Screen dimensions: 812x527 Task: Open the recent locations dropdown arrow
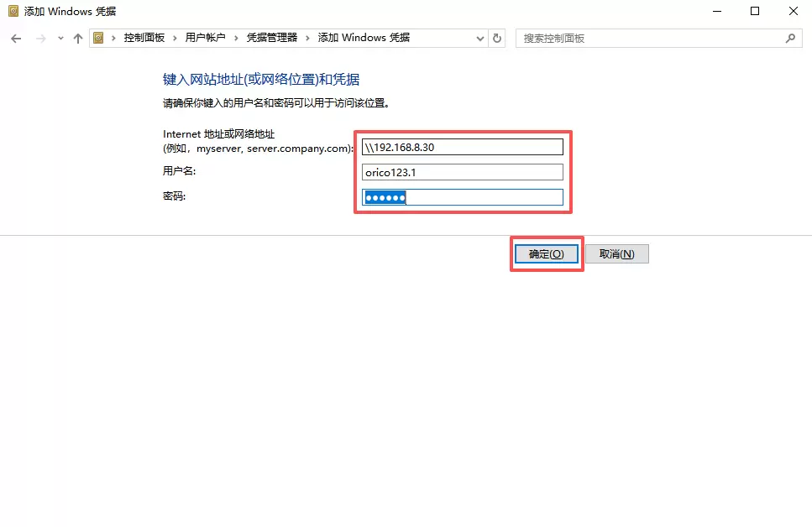(60, 39)
